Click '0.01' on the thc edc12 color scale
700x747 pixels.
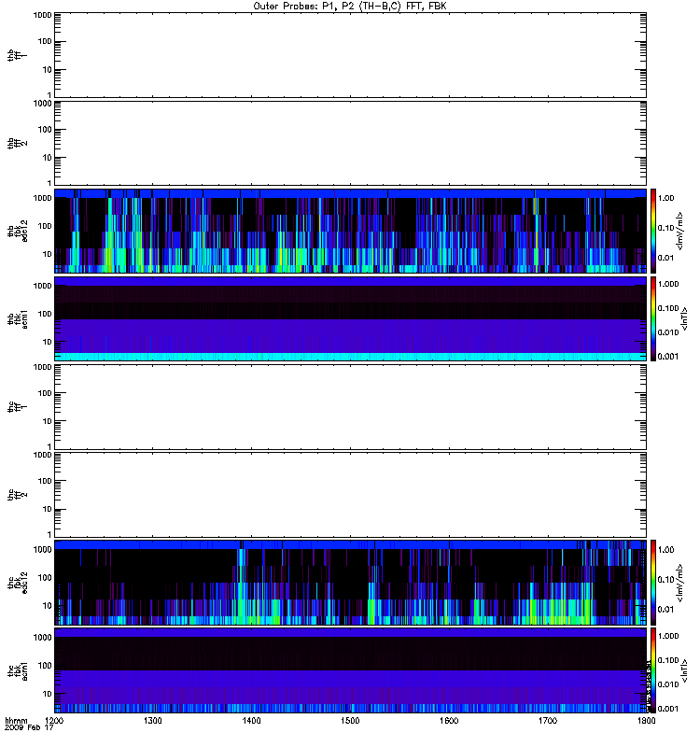(665, 610)
